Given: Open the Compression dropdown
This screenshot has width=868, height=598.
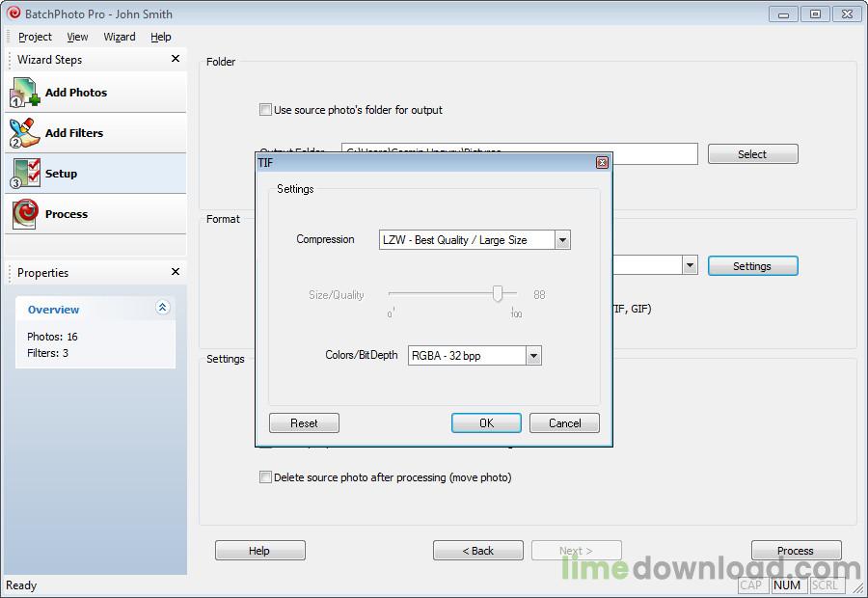Looking at the screenshot, I should click(x=562, y=240).
